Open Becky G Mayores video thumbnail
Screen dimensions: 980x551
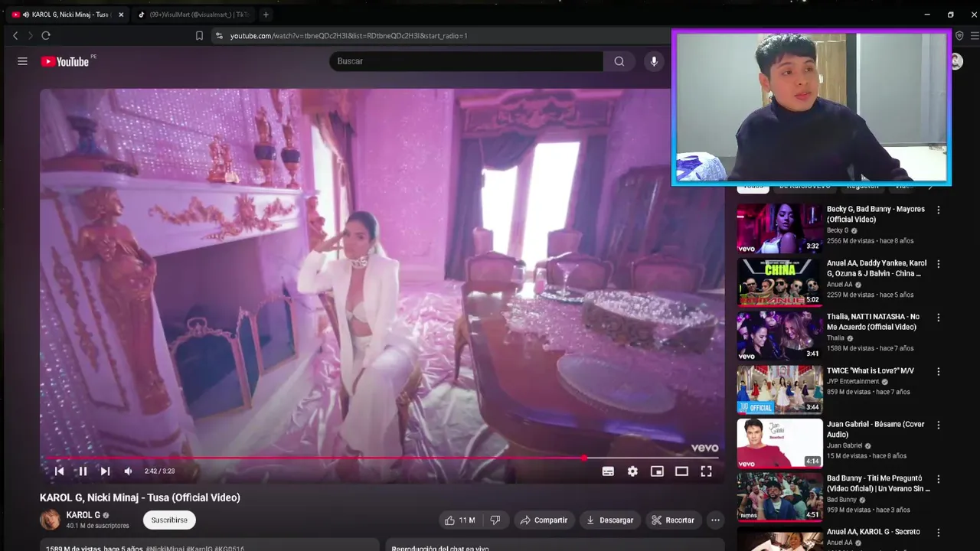[779, 228]
